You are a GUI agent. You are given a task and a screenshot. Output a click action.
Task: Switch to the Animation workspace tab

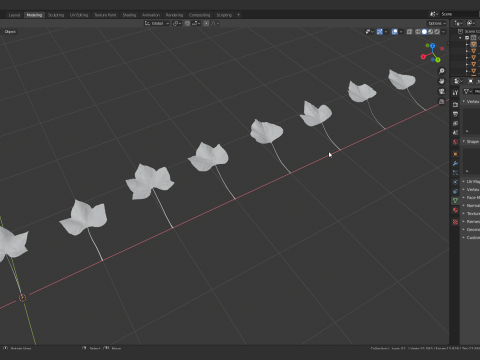pos(151,15)
